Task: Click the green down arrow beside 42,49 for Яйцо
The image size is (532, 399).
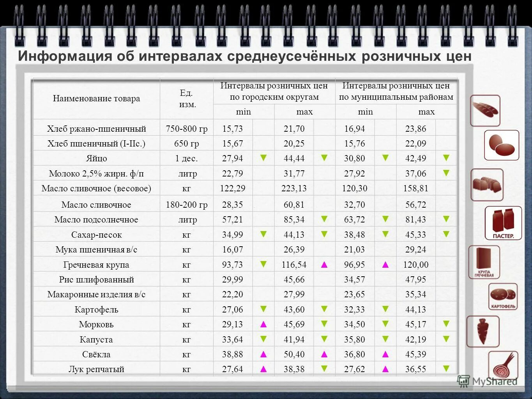Action: click(x=446, y=158)
